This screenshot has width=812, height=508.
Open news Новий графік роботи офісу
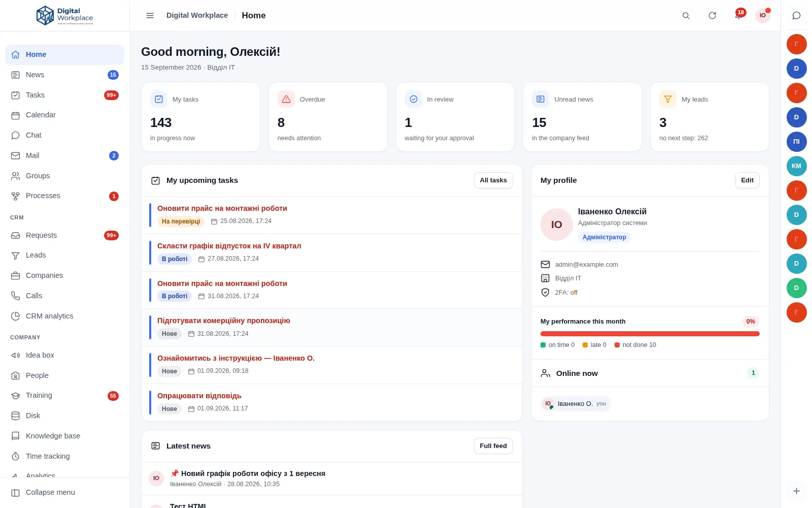coord(332,479)
